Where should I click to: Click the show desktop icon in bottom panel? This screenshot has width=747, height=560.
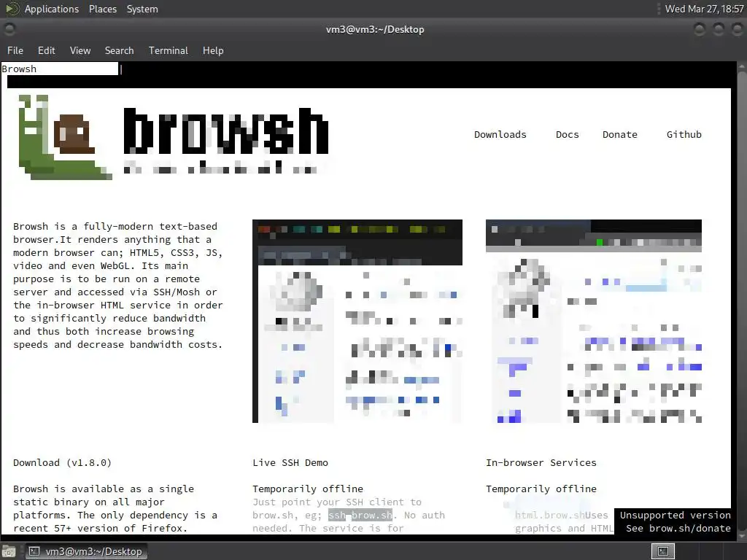click(9, 551)
